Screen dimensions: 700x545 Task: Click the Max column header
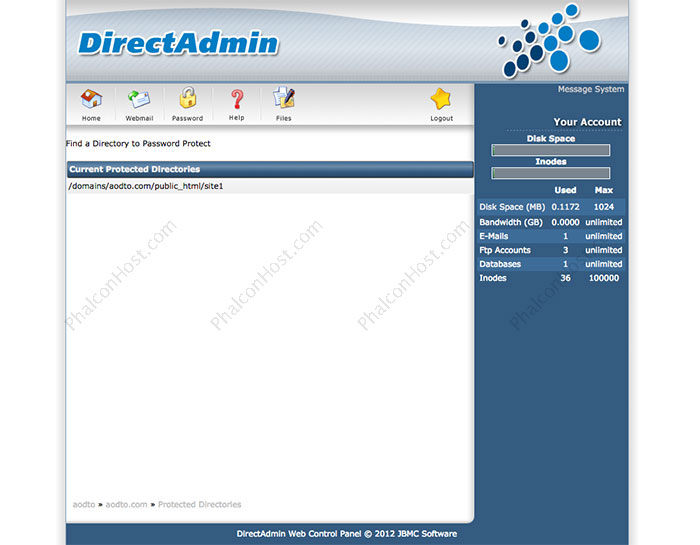coord(604,190)
